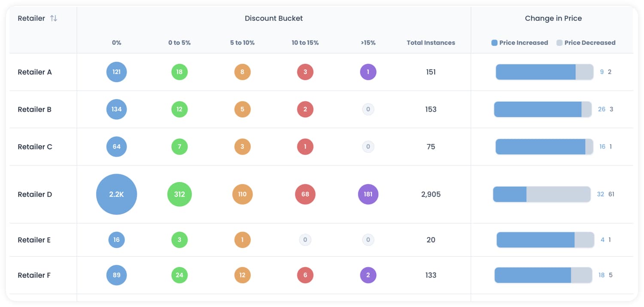Click the purple 2 bubble for Retailer F
This screenshot has width=644, height=307.
tap(368, 275)
